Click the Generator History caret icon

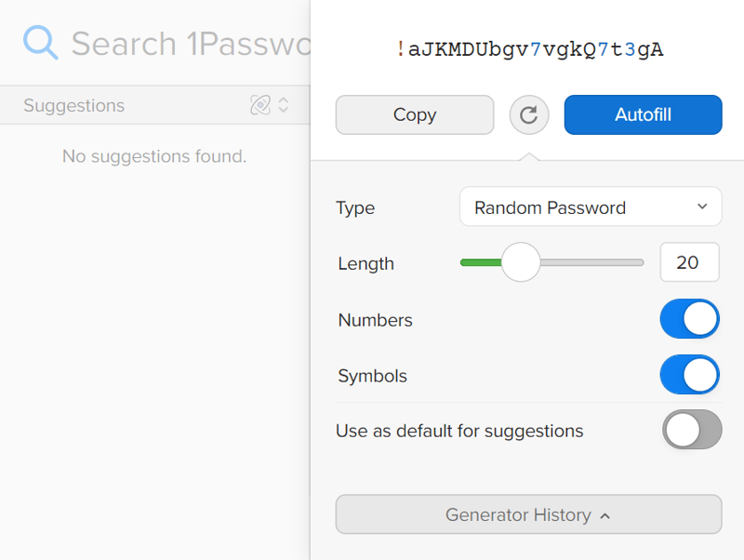click(x=605, y=516)
